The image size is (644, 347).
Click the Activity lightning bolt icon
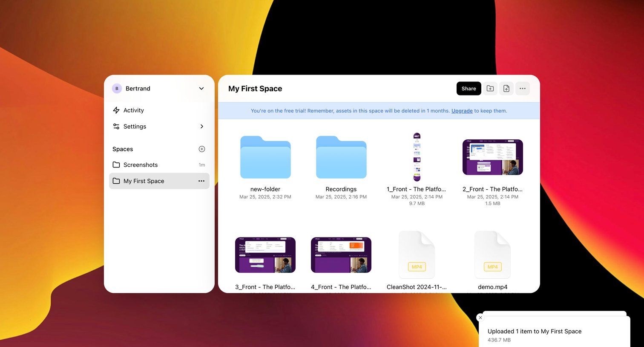tap(116, 110)
